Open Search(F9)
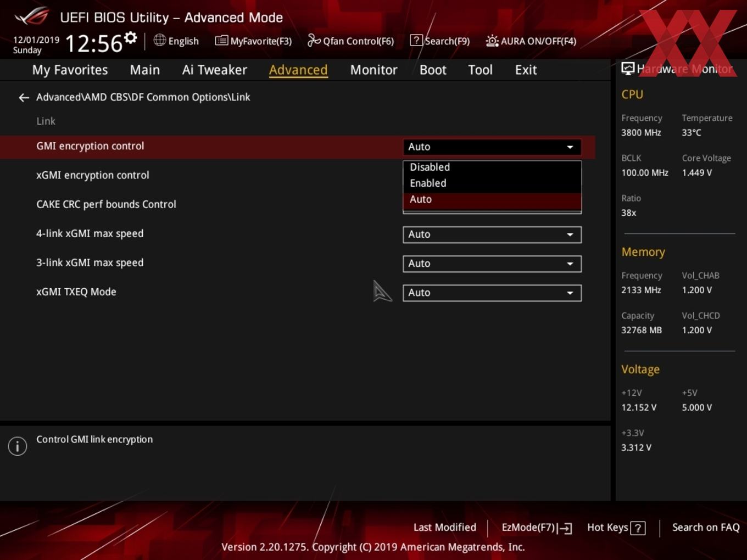 coord(440,41)
